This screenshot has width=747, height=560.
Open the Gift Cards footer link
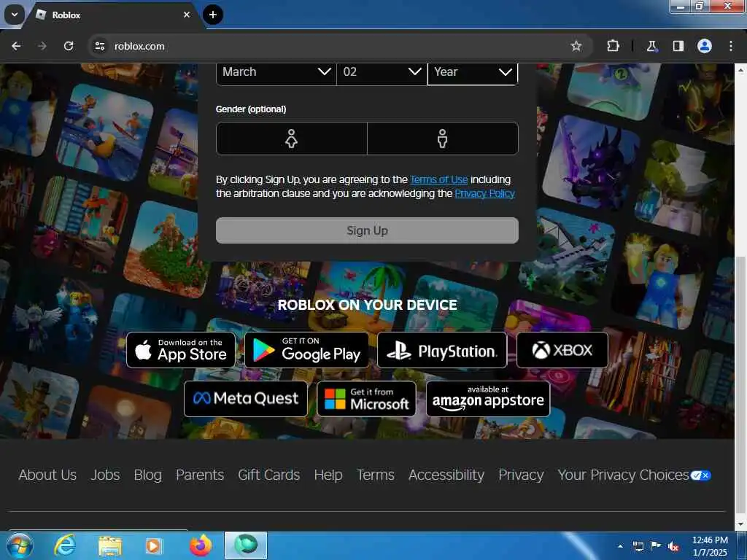(268, 475)
